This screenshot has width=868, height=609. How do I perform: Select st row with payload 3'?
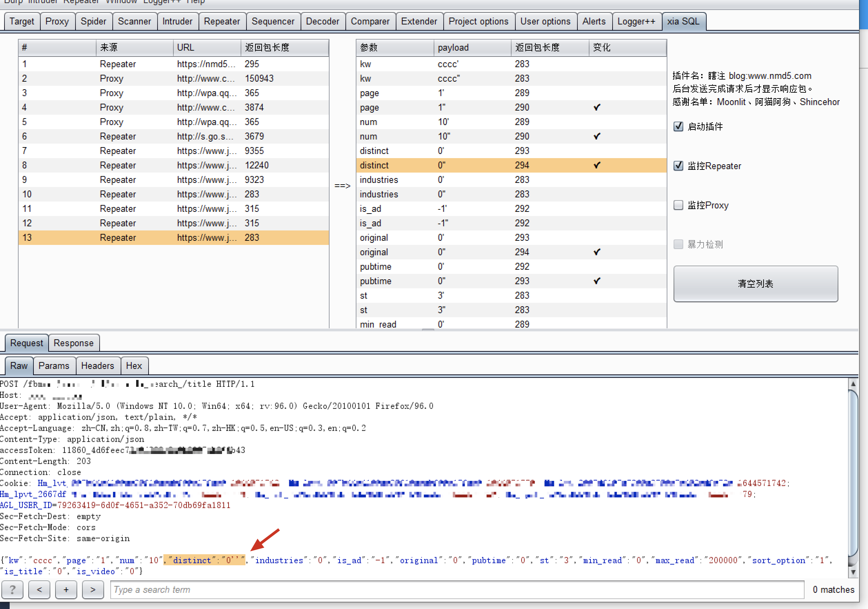coord(511,296)
